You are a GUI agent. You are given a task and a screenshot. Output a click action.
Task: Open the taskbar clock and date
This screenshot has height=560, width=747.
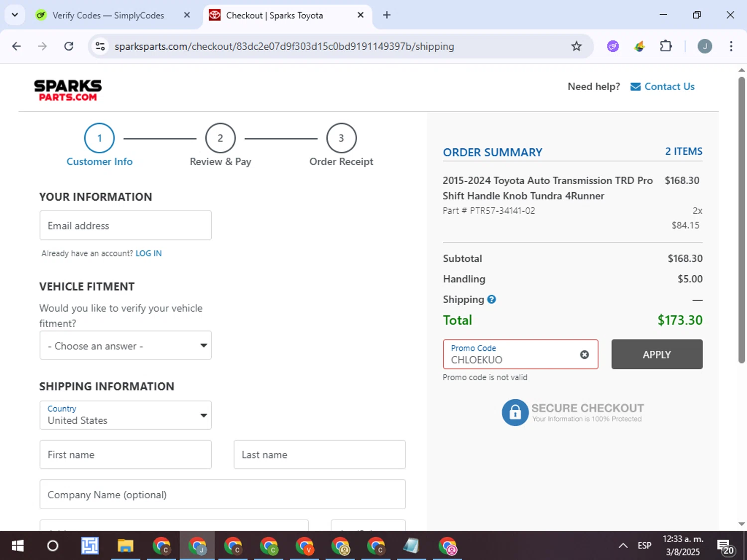pyautogui.click(x=683, y=546)
